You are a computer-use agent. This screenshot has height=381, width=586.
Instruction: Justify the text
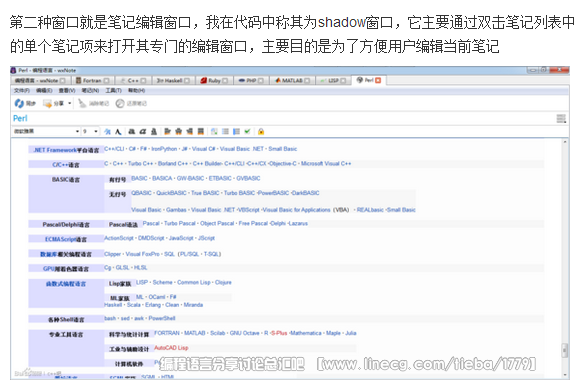201,131
